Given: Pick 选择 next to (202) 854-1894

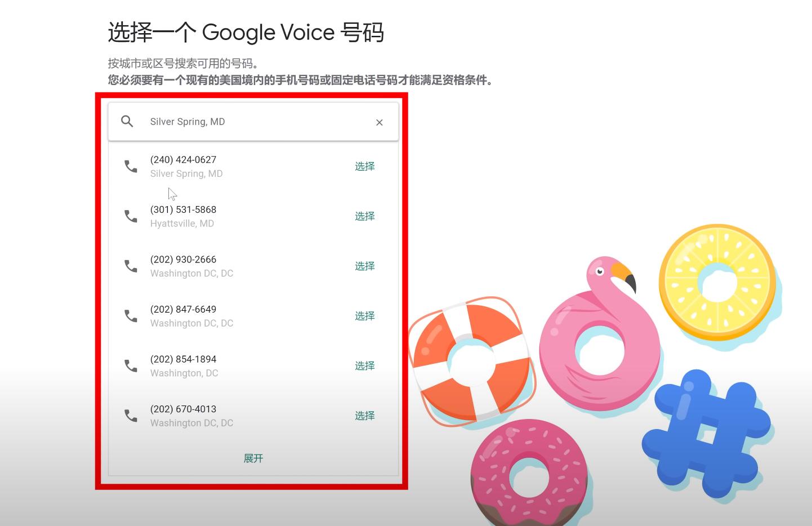Looking at the screenshot, I should point(364,366).
